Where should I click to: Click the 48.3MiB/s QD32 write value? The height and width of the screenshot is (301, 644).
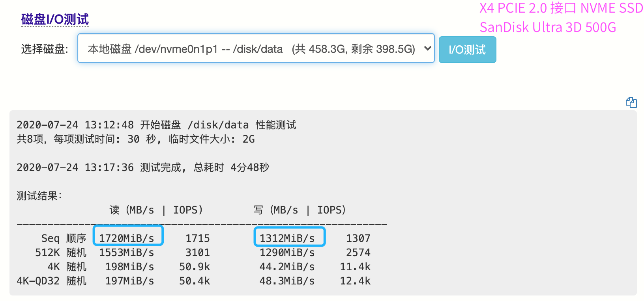pyautogui.click(x=287, y=281)
